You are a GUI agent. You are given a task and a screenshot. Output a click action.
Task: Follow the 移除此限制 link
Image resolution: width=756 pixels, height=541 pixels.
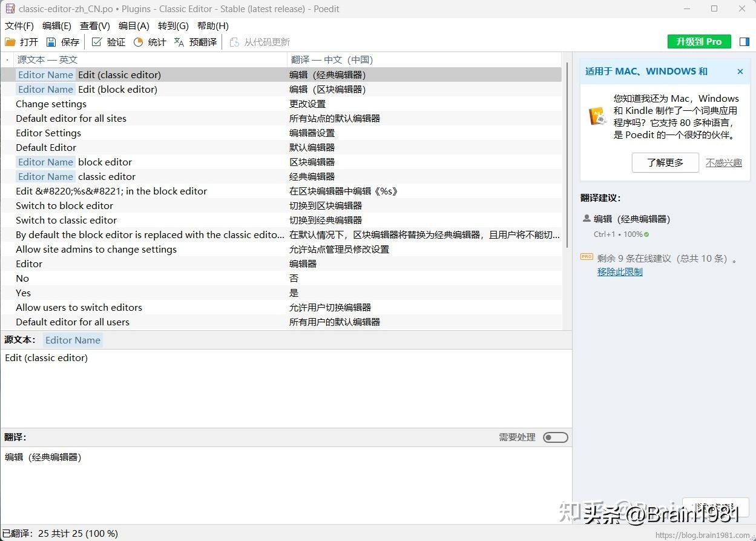[x=619, y=271]
